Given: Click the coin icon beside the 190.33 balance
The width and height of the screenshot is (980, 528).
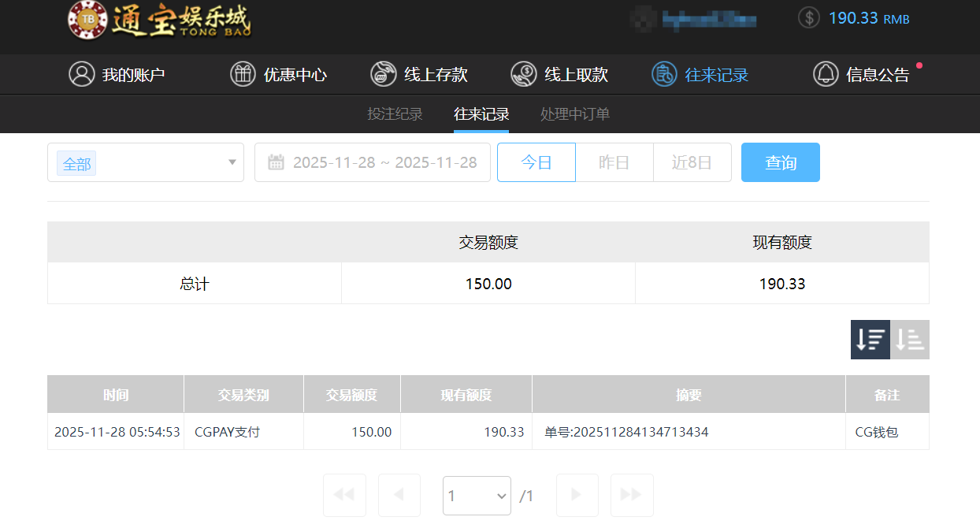Looking at the screenshot, I should click(x=808, y=17).
